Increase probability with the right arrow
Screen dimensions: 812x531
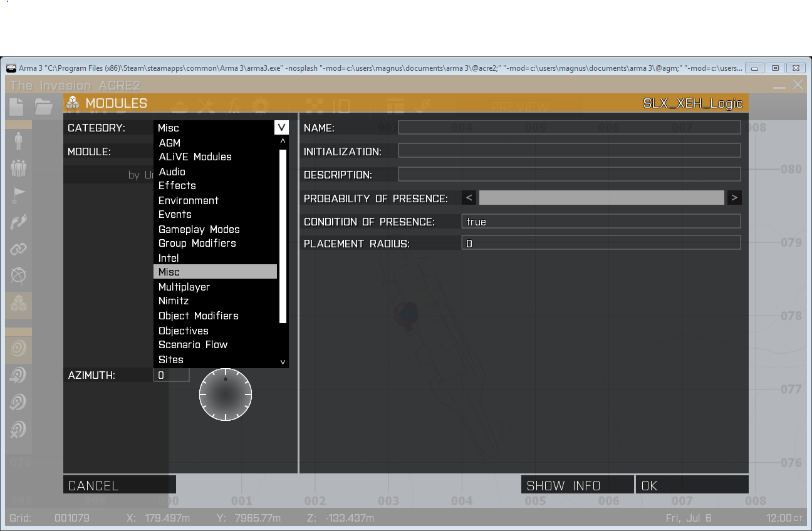734,198
